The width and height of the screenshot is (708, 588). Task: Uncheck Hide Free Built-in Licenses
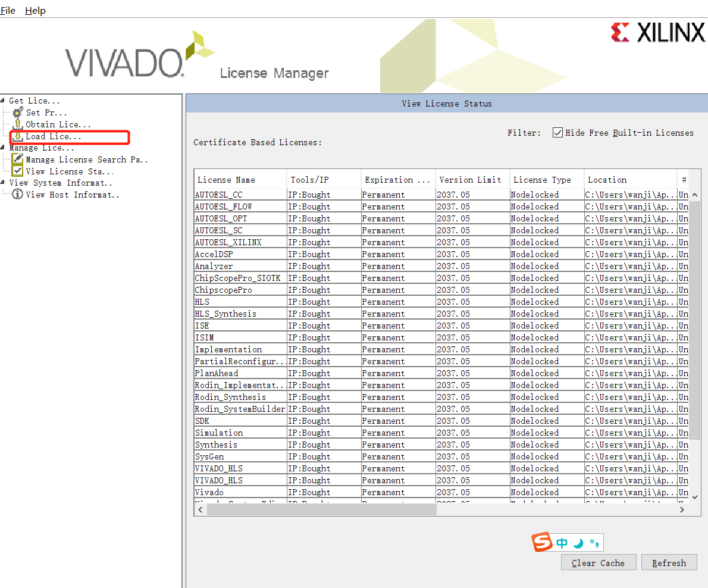(x=557, y=132)
